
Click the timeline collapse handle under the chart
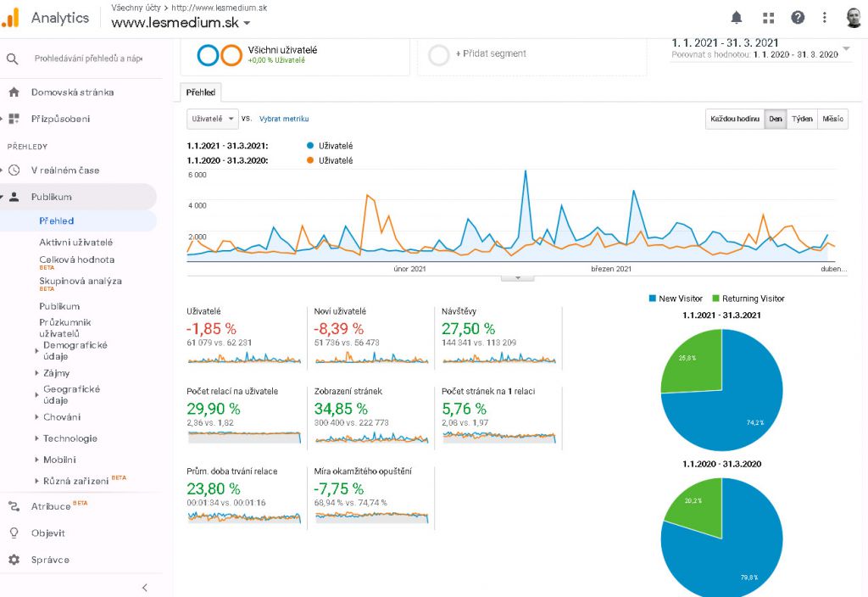[518, 277]
